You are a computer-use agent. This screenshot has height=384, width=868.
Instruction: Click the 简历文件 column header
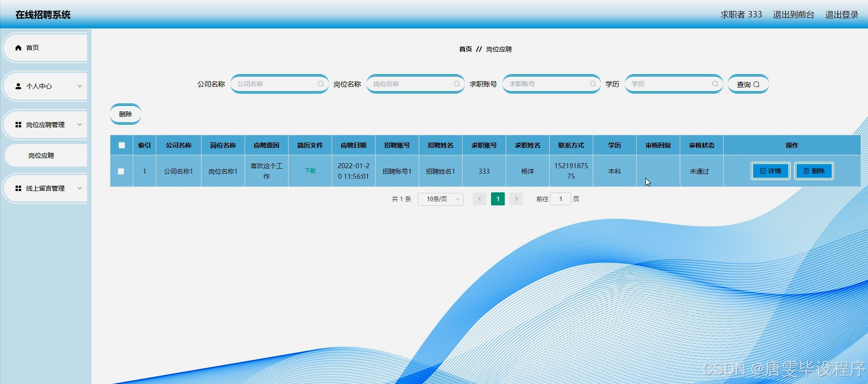tap(310, 145)
